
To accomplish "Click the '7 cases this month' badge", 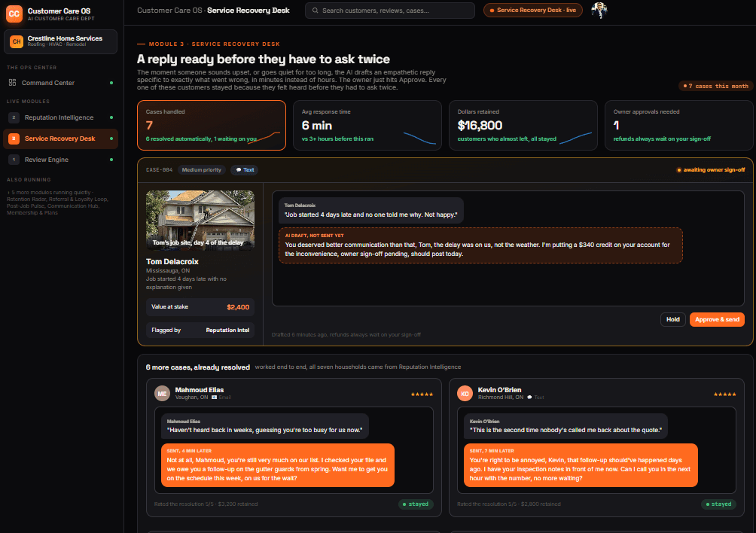I will click(x=715, y=86).
